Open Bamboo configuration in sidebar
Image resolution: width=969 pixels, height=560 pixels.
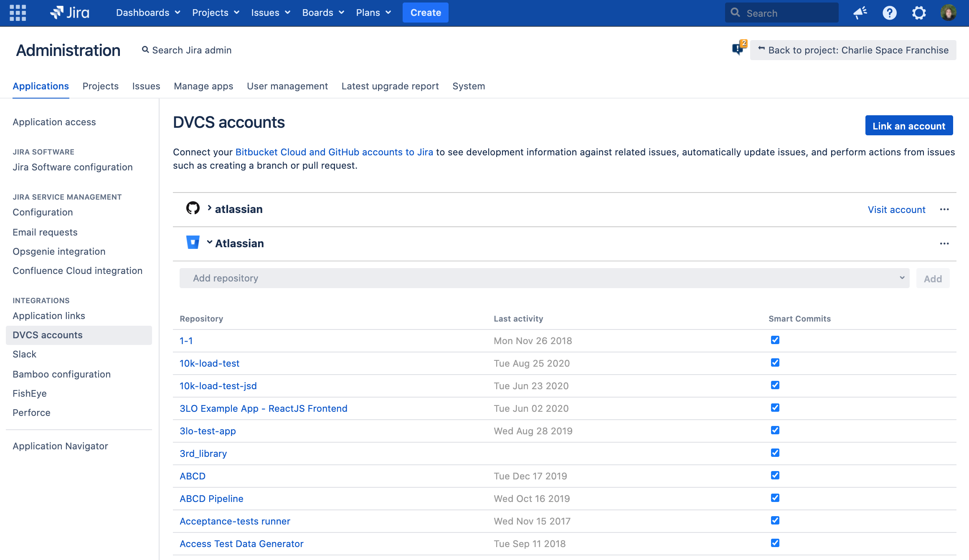[62, 374]
